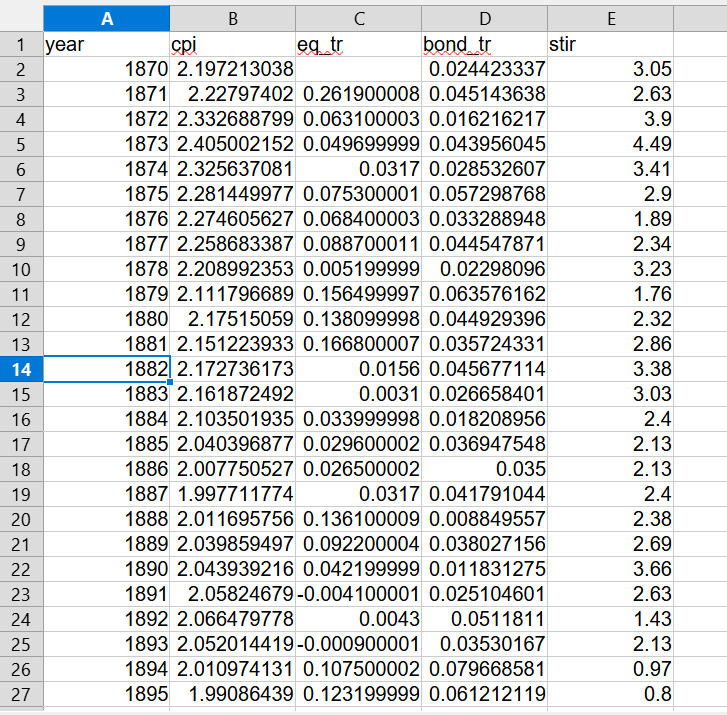The image size is (727, 715).
Task: Select column B header
Action: 233,19
